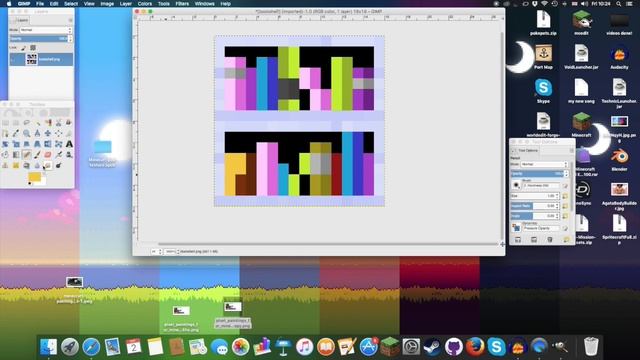640x360 pixels.
Task: Select the Text tool
Action: click(69, 144)
